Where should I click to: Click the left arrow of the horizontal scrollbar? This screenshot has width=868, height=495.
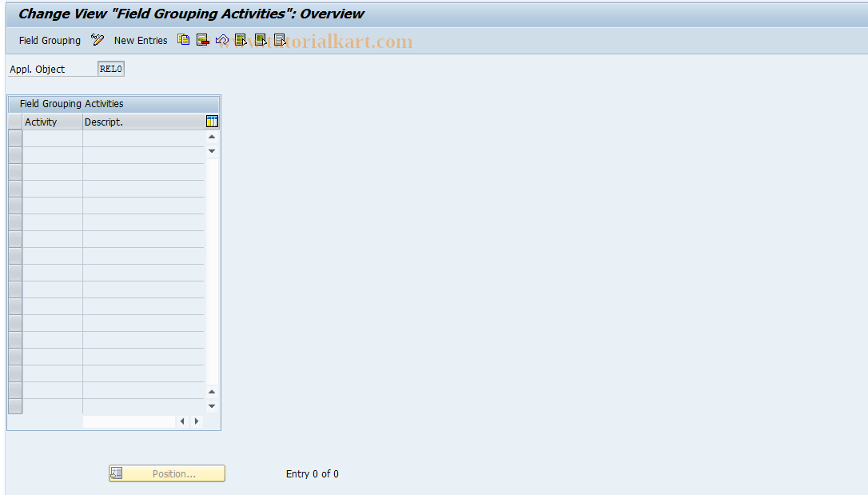[183, 421]
